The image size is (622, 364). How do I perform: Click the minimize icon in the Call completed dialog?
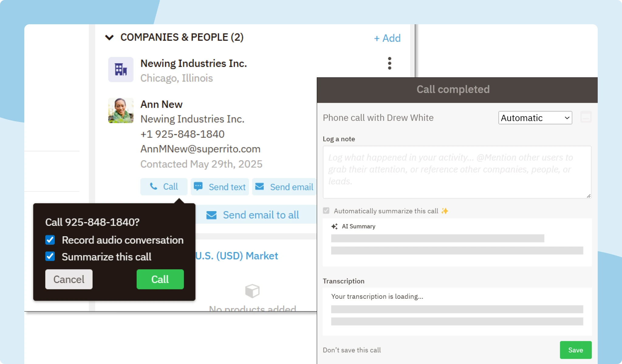click(585, 117)
